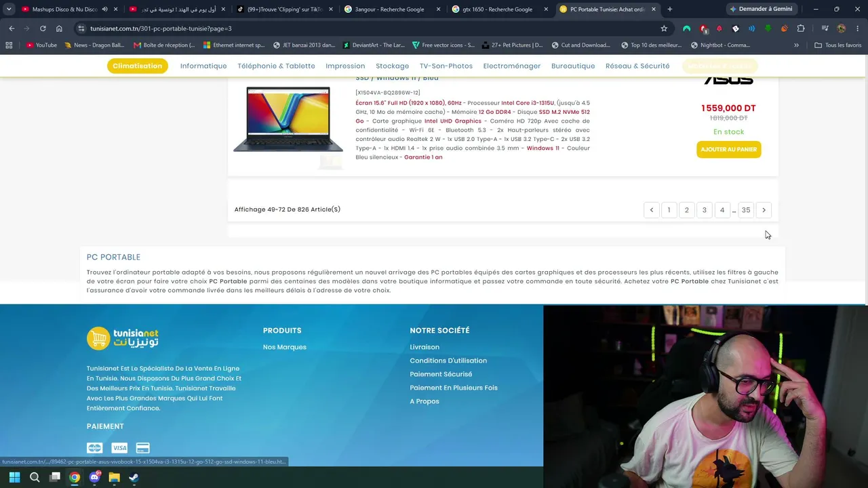
Task: Open Steam from the taskbar
Action: (x=134, y=477)
